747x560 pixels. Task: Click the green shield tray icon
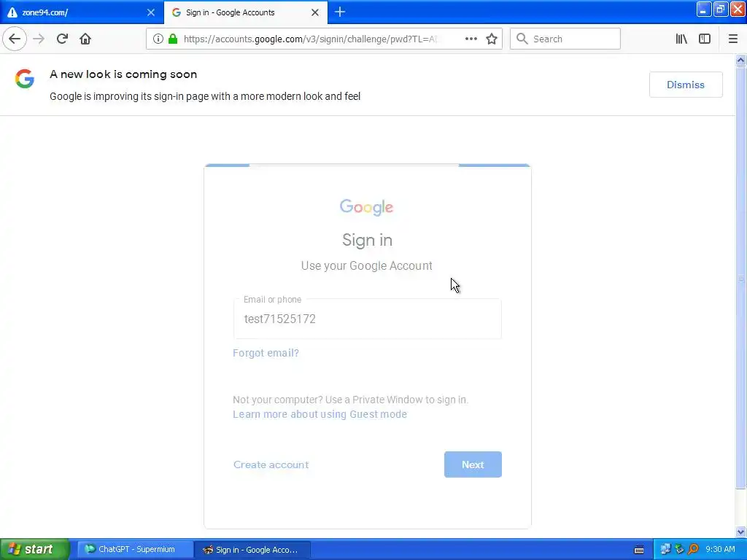(679, 549)
